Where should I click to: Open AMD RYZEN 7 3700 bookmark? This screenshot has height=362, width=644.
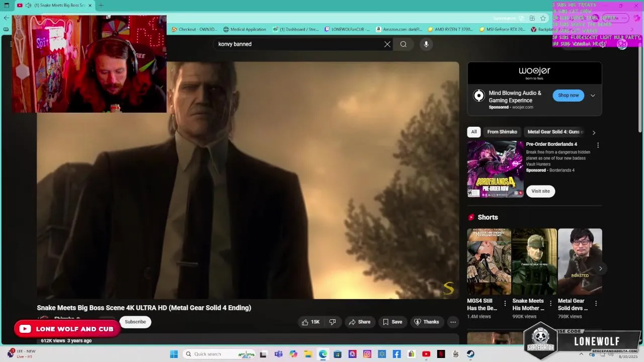(450, 29)
